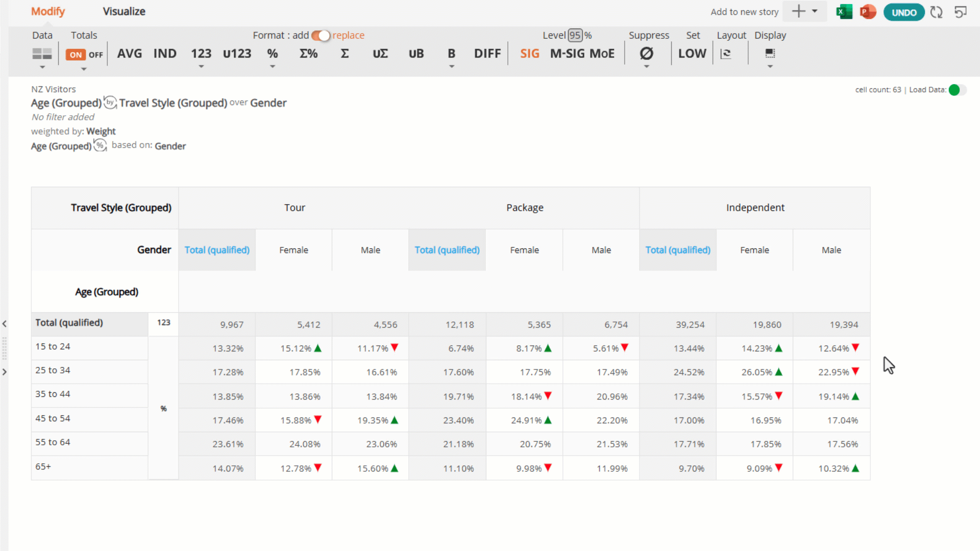980x551 pixels.
Task: Open the Display options icon
Action: click(770, 53)
